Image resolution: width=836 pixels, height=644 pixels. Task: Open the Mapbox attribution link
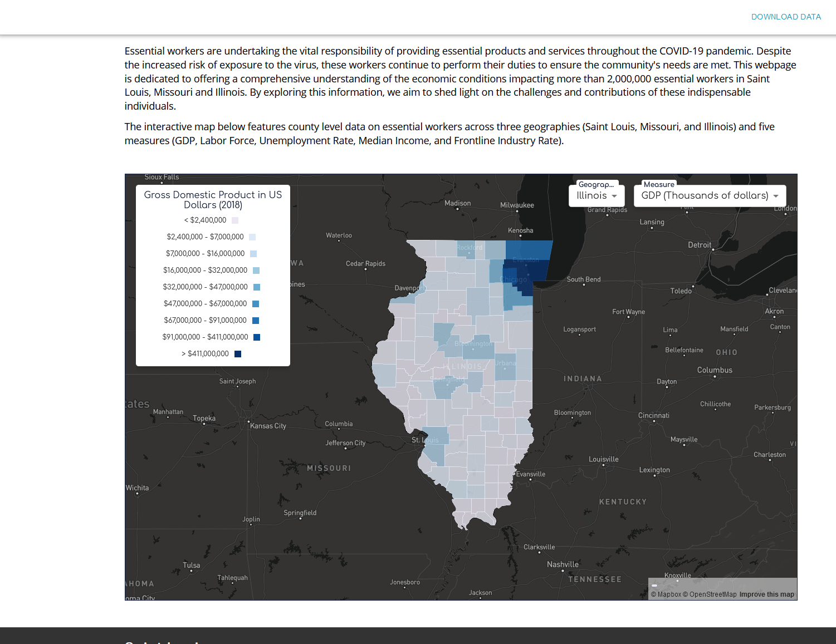coord(666,594)
